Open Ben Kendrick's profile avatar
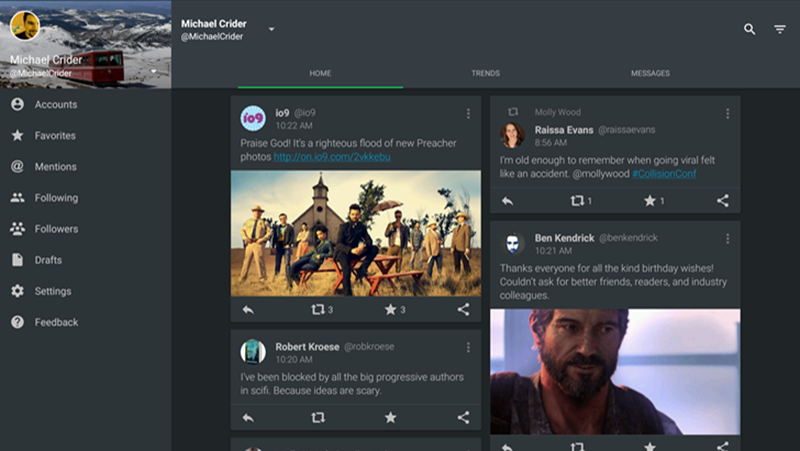The height and width of the screenshot is (451, 800). pyautogui.click(x=513, y=244)
